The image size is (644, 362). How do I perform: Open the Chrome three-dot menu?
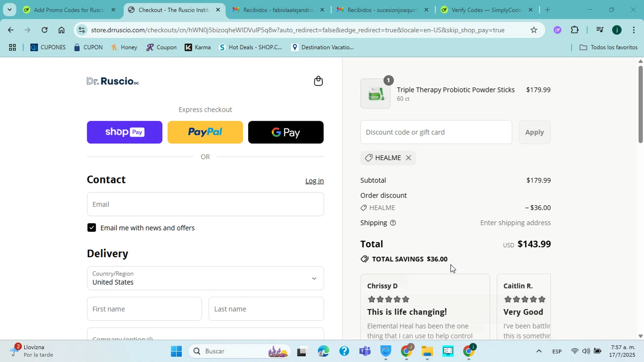[634, 30]
